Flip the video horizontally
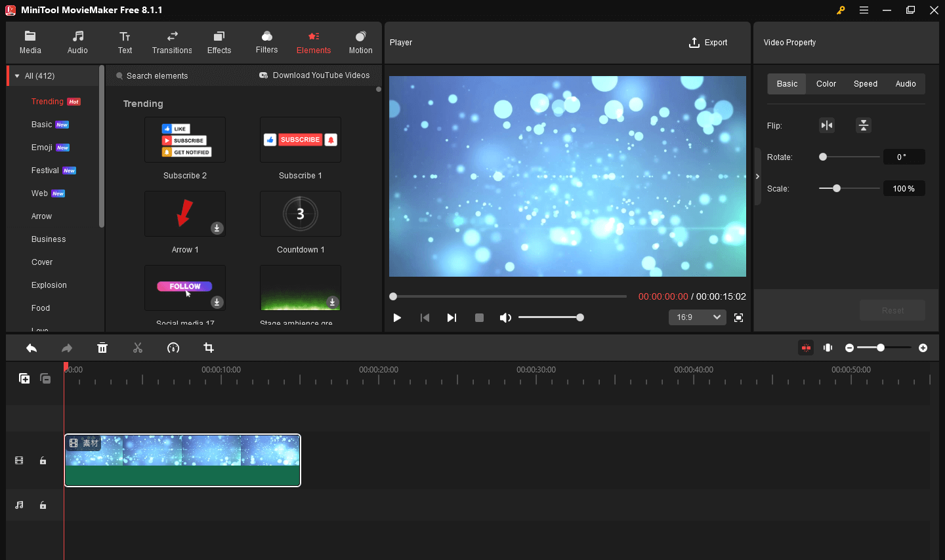 (x=827, y=125)
